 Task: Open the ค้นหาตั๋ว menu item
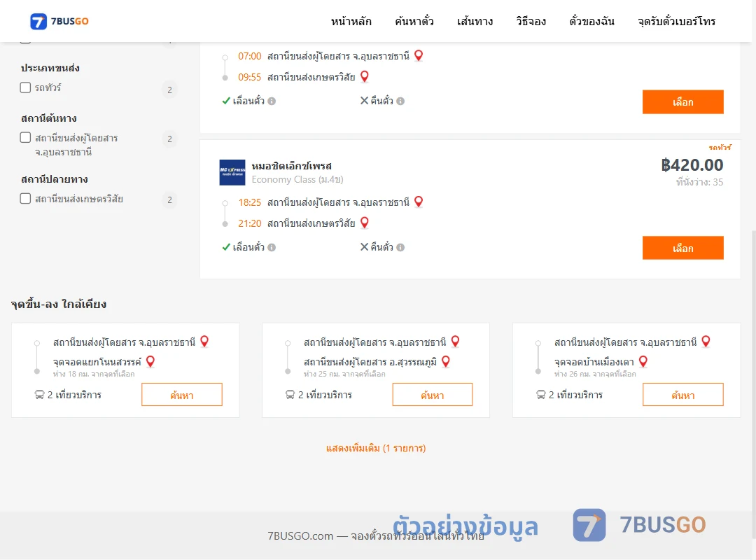click(414, 21)
